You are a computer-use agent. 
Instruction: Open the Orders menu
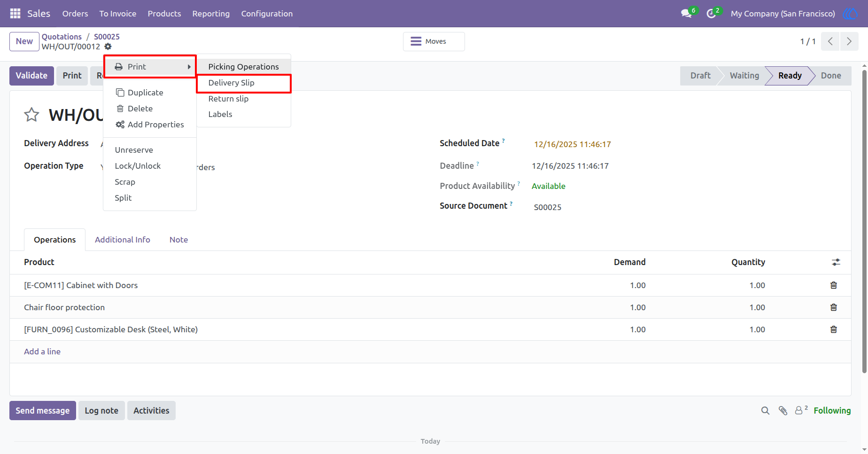pyautogui.click(x=75, y=14)
